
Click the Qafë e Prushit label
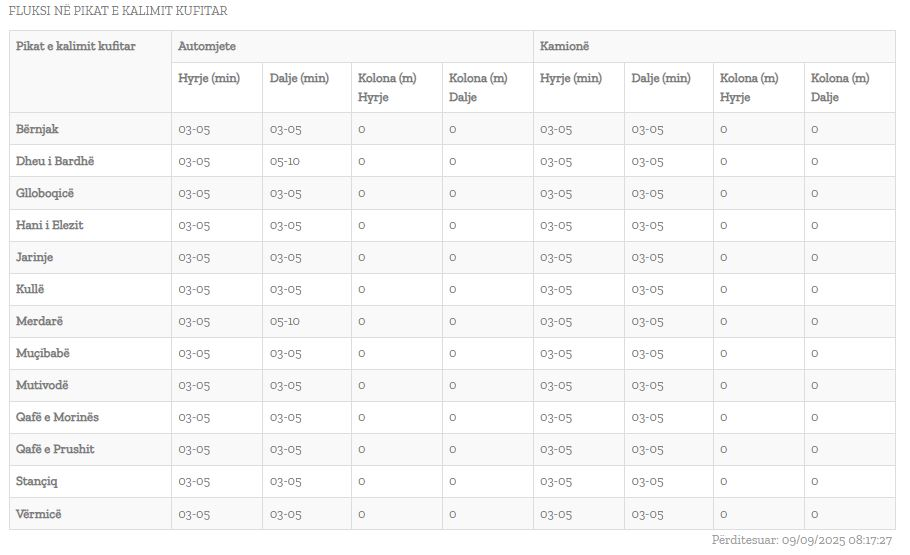coord(56,449)
